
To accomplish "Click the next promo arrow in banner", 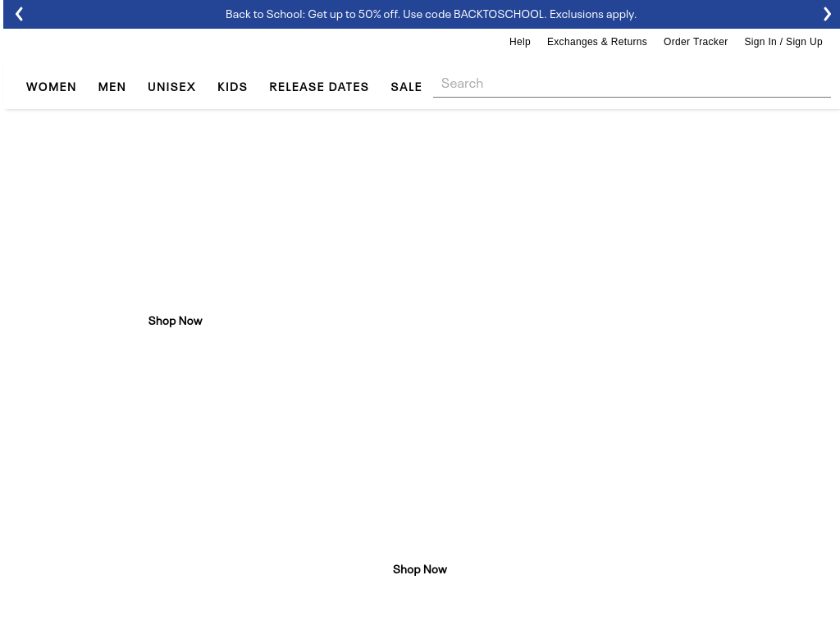I will (x=827, y=14).
